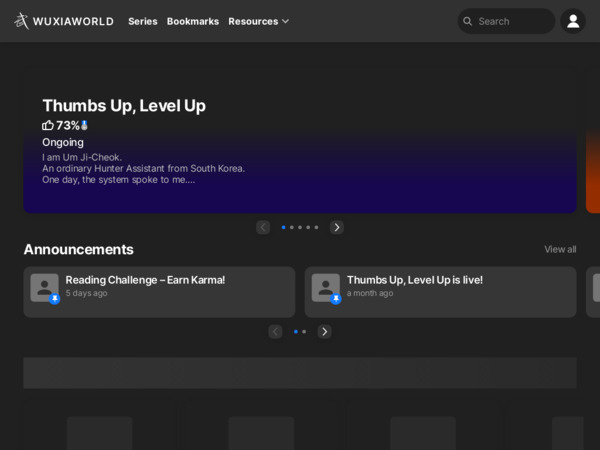Click 'I am Um Ji-Cheok.' synopsis line
The image size is (600, 450).
tap(82, 157)
